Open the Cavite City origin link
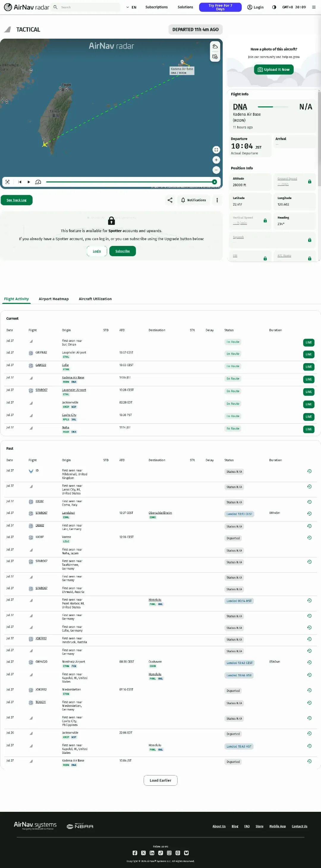The width and height of the screenshot is (321, 868). click(x=69, y=415)
